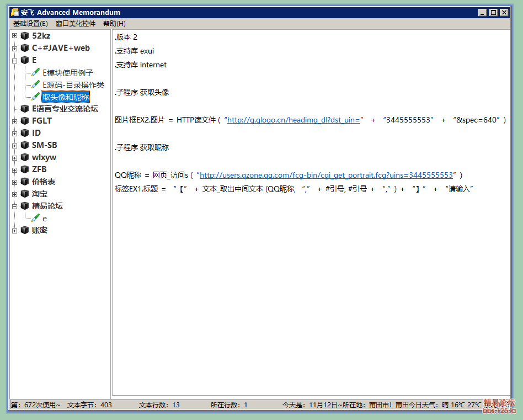Open the users.qzone.qq.com portrait link
This screenshot has height=420, width=523.
pos(326,175)
